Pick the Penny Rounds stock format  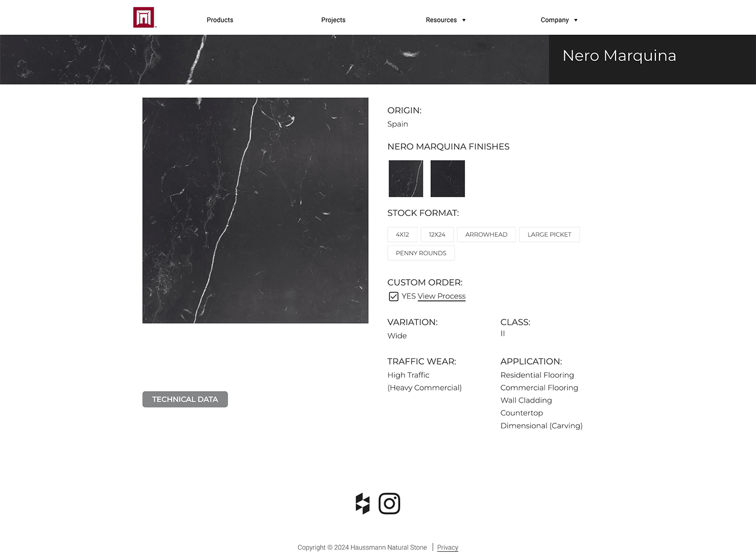(x=421, y=253)
